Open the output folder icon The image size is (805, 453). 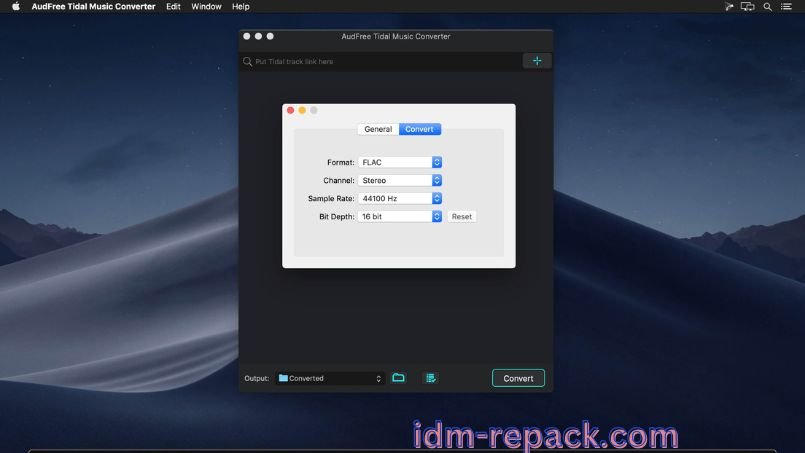[398, 378]
